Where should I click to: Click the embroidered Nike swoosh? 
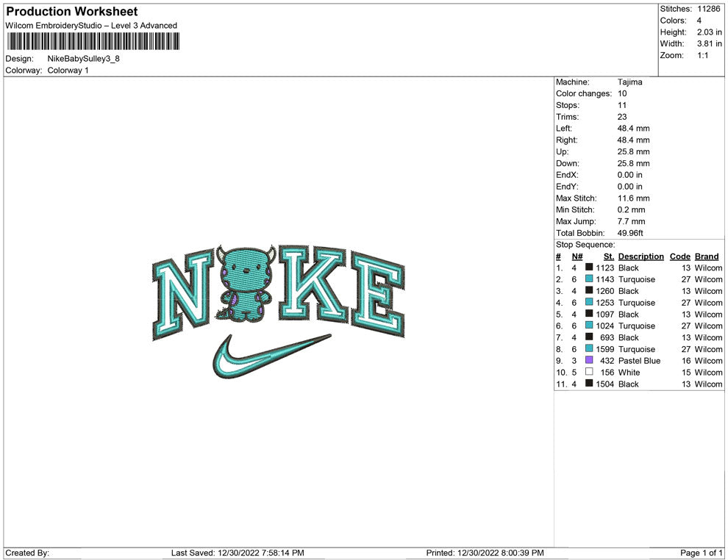tap(271, 356)
